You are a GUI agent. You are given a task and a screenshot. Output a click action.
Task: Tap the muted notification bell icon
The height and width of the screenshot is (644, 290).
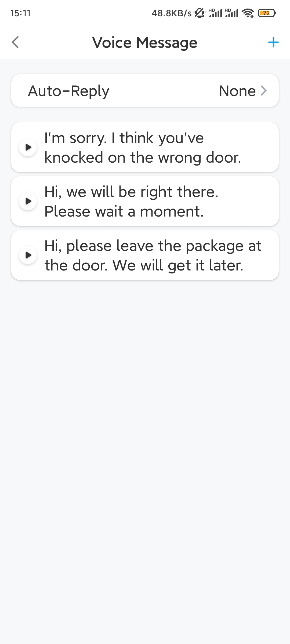200,13
